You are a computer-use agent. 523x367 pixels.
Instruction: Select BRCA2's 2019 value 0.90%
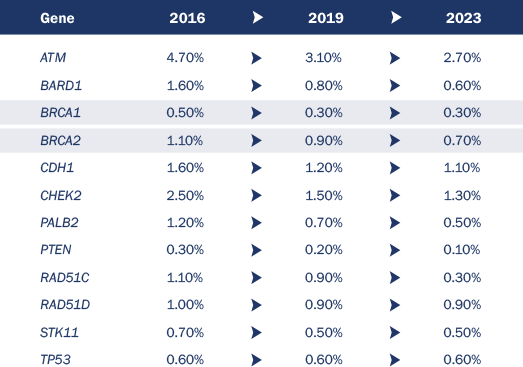pos(324,141)
